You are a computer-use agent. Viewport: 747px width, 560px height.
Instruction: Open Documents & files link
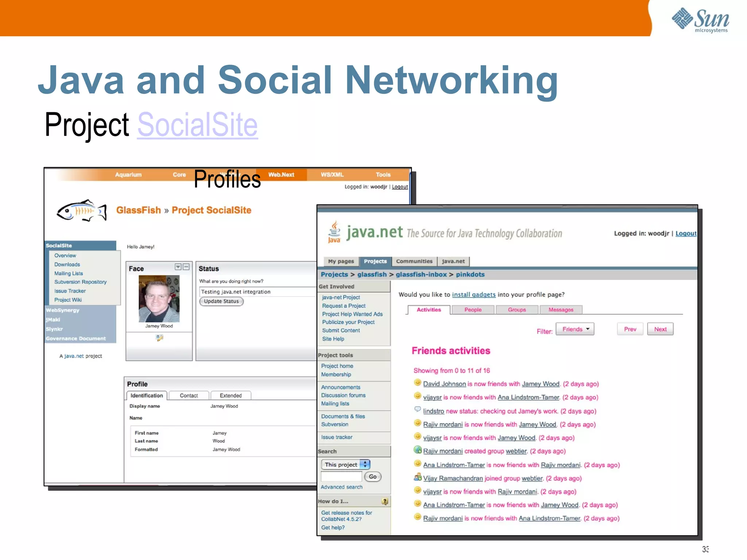click(343, 416)
